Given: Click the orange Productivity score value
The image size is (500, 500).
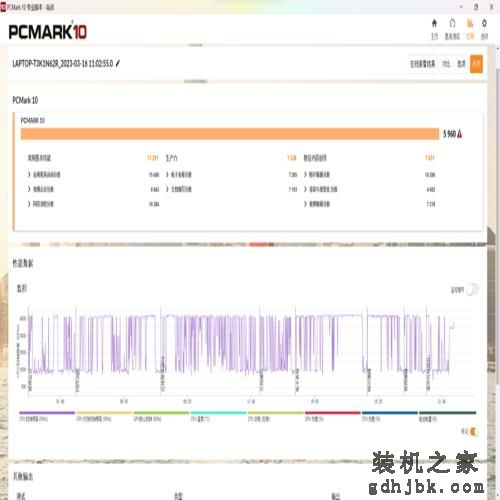Looking at the screenshot, I should point(292,158).
